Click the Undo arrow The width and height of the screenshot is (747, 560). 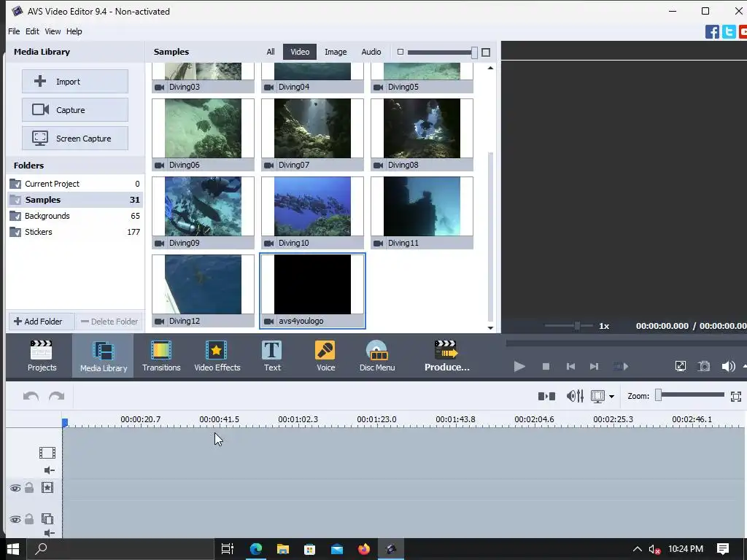[31, 396]
